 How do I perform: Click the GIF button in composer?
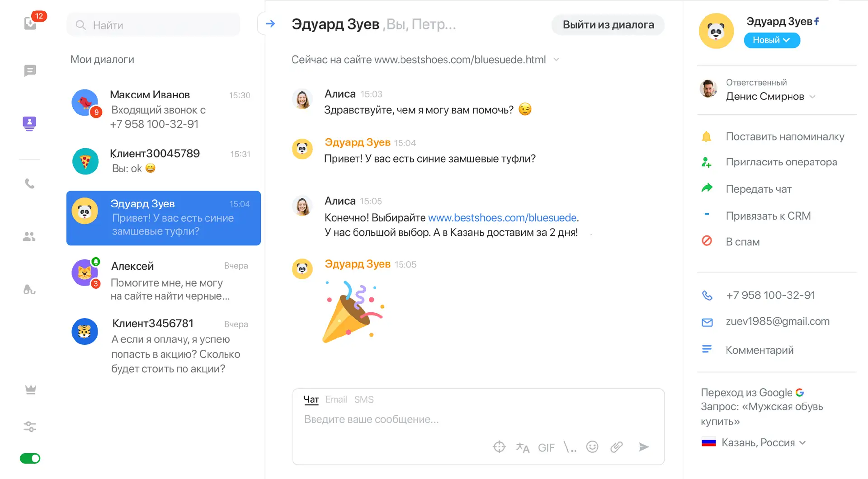546,447
